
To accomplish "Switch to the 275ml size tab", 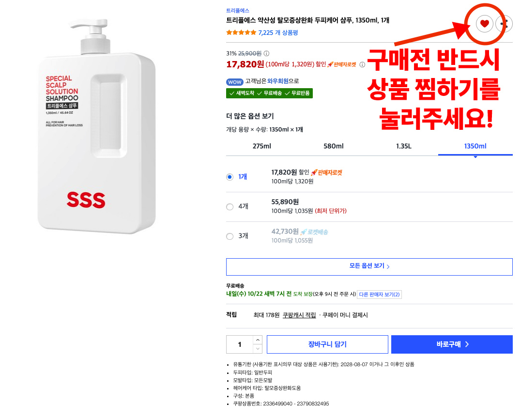I will pyautogui.click(x=261, y=146).
